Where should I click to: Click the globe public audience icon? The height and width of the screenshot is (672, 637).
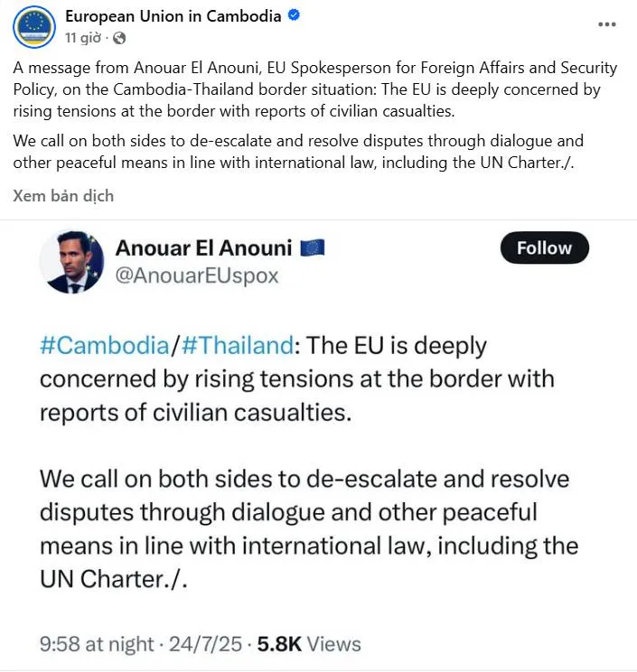(119, 39)
